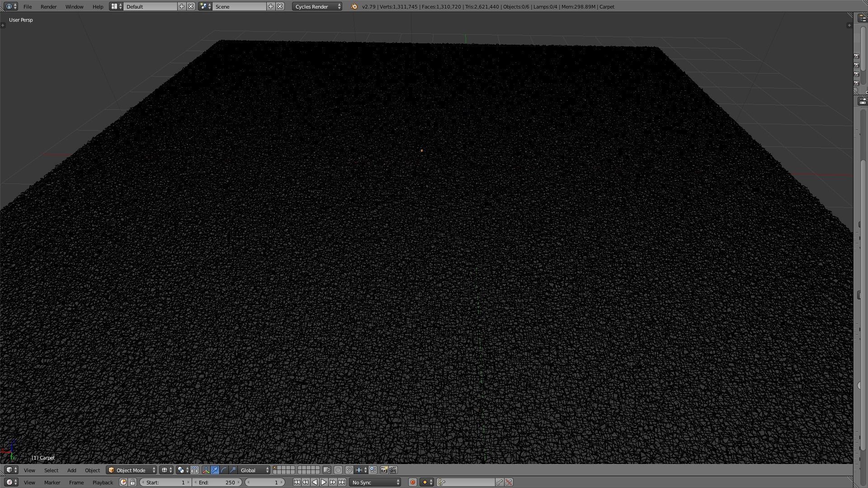Open the Help menu
Screen dimensions: 868x488
98,7
